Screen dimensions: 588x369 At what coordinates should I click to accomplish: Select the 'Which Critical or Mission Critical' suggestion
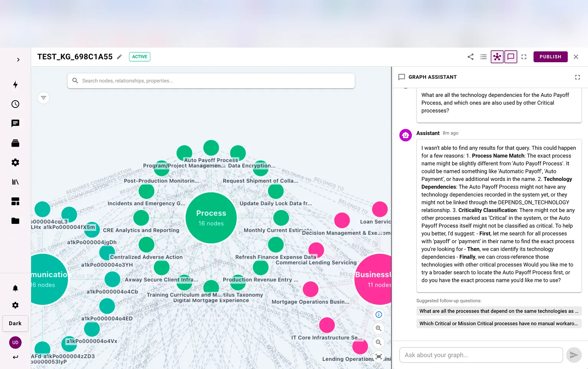[x=499, y=323]
